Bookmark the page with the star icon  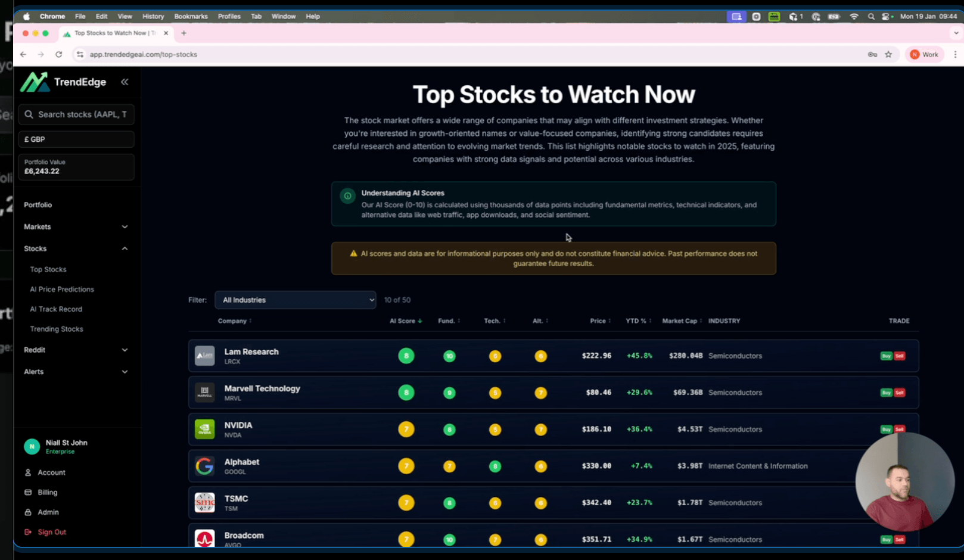[x=888, y=54]
